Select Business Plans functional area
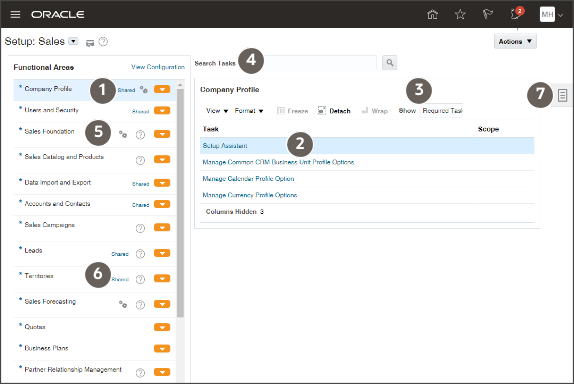The height and width of the screenshot is (384, 574). 46,348
